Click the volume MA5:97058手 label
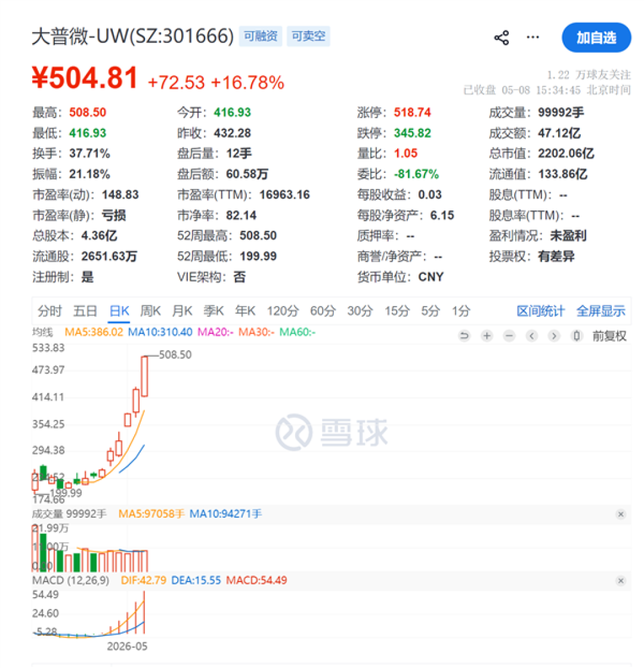644x668 pixels. (151, 514)
